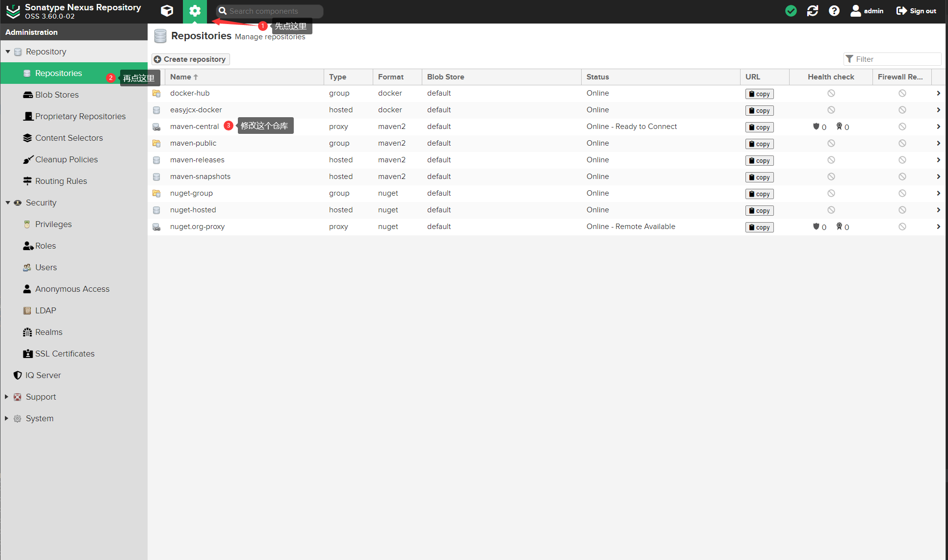Click the nuget.org-proxy health check shield icon
Image resolution: width=948 pixels, height=560 pixels.
click(x=816, y=227)
